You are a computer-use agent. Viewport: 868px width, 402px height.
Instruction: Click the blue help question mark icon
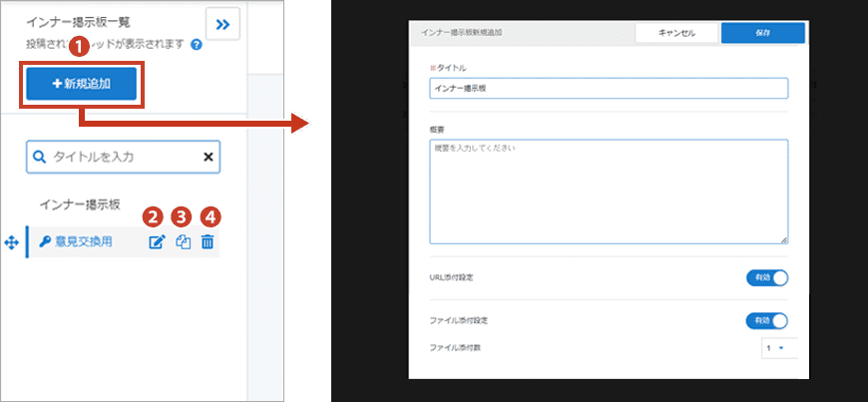tap(197, 45)
